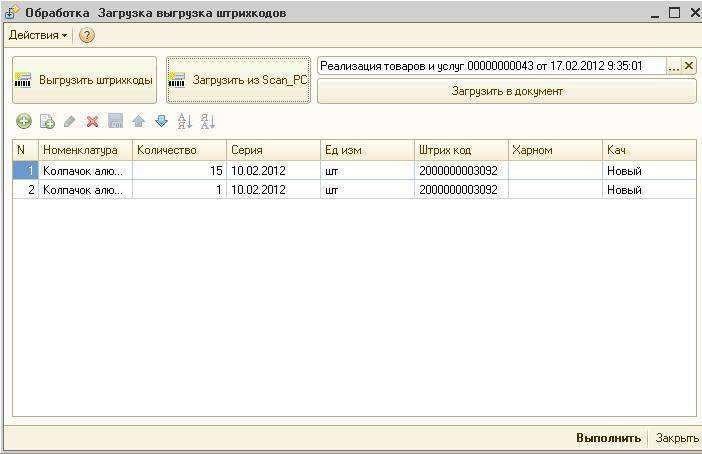
Task: Click the red X Delete row icon
Action: point(92,121)
